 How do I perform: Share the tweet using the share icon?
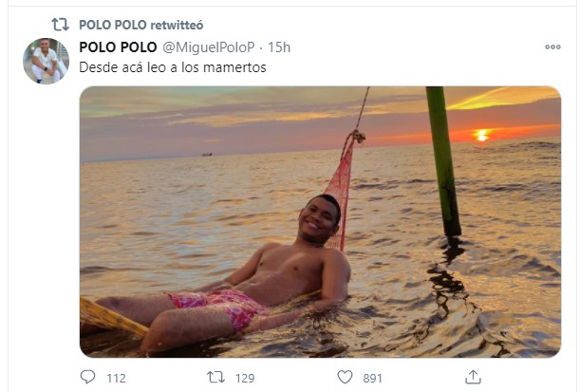click(472, 377)
